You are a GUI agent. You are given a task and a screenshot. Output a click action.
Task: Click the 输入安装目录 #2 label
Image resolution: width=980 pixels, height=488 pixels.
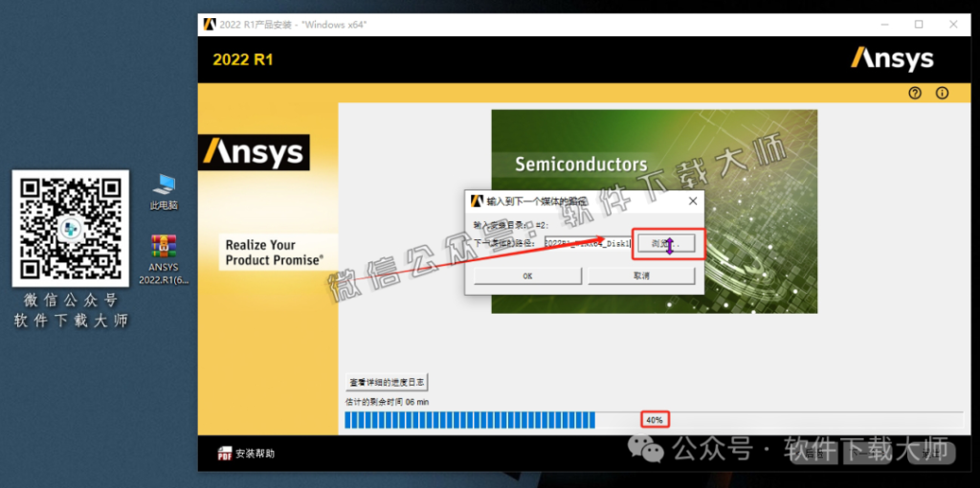click(511, 224)
